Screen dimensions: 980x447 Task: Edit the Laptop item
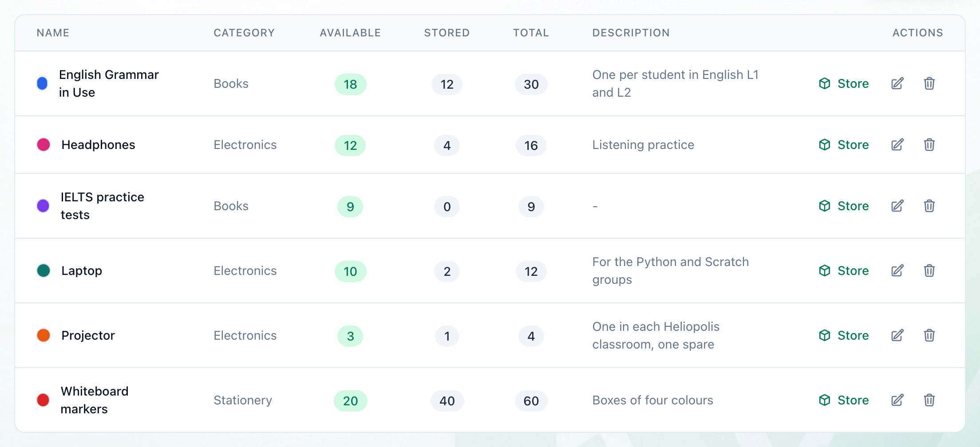[897, 271]
